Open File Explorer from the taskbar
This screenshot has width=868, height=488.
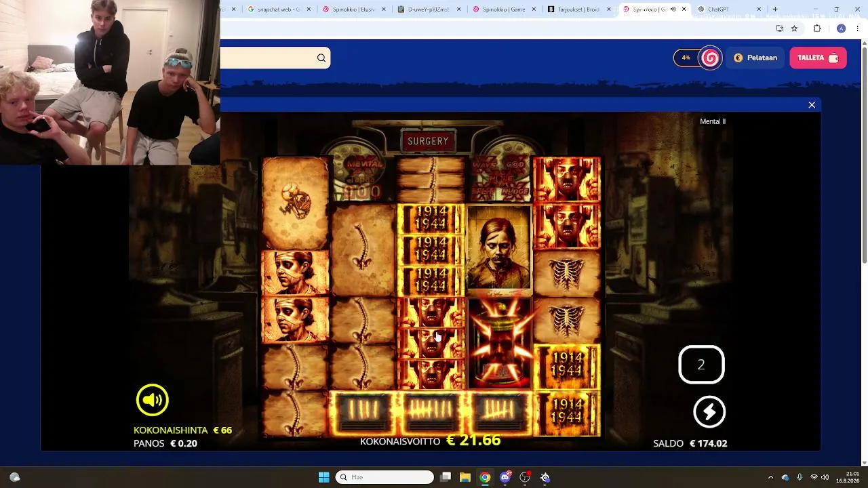tap(465, 477)
